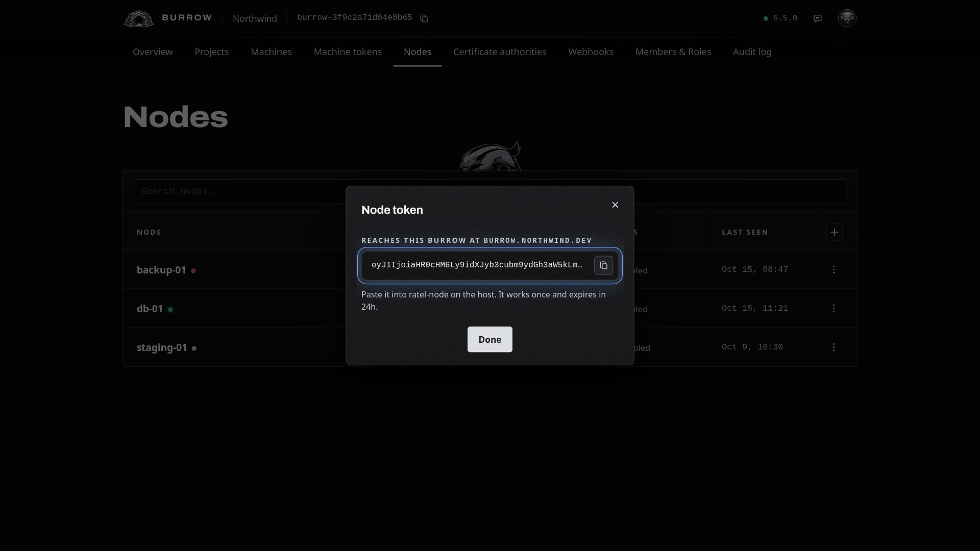Screen dimensions: 980x551
Task: Go to the Overview tab
Action: [153, 52]
